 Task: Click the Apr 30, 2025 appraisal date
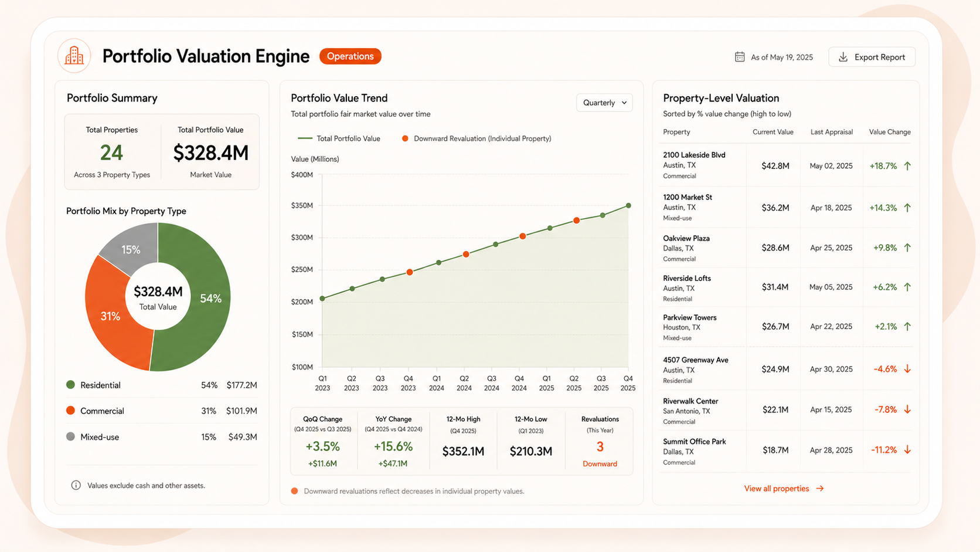[x=831, y=369]
